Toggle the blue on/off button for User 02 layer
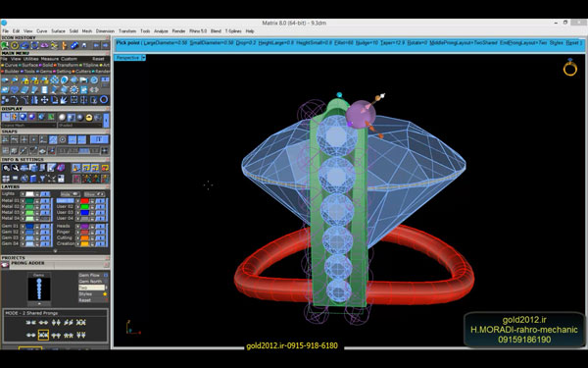 pos(100,206)
